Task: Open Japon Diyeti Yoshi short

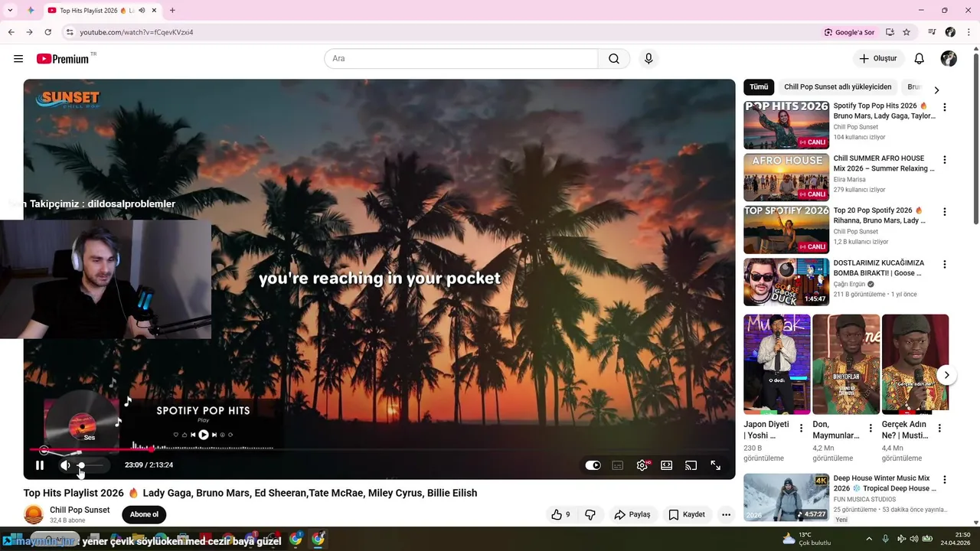Action: click(777, 364)
